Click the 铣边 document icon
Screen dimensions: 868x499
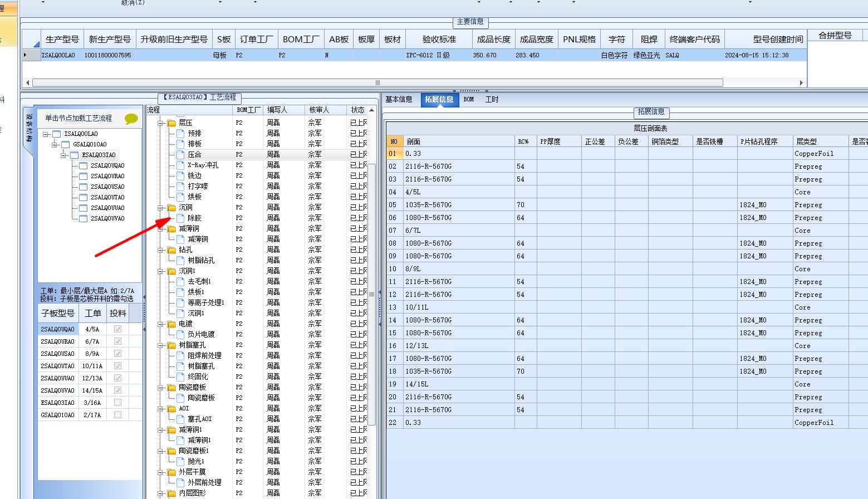tap(180, 175)
